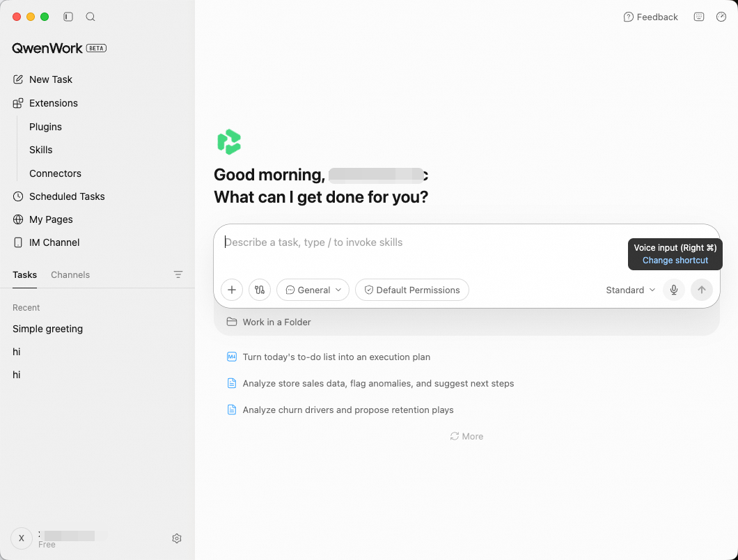Click the Extensions blocks icon
The height and width of the screenshot is (560, 738).
pyautogui.click(x=18, y=103)
